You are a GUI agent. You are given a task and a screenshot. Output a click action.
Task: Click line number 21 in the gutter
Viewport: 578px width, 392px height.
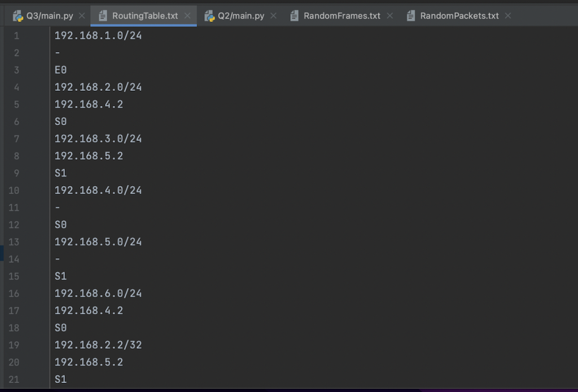coord(14,380)
